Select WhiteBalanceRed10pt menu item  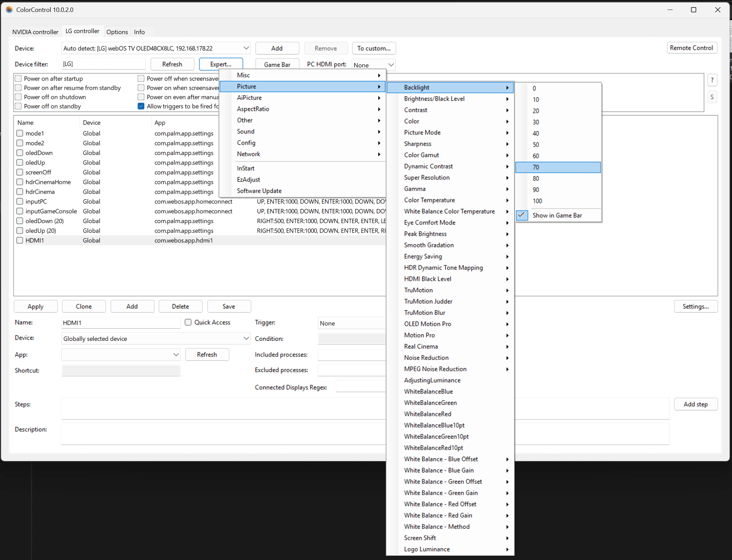pos(450,448)
